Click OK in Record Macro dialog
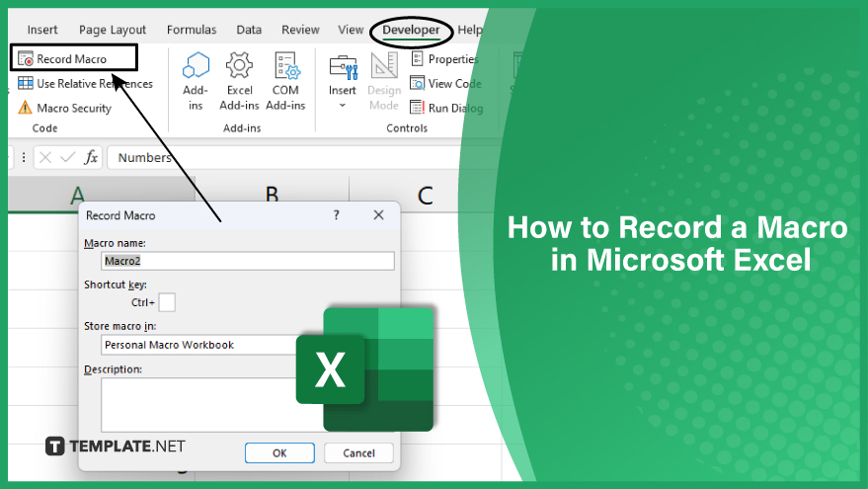This screenshot has height=489, width=868. [279, 453]
